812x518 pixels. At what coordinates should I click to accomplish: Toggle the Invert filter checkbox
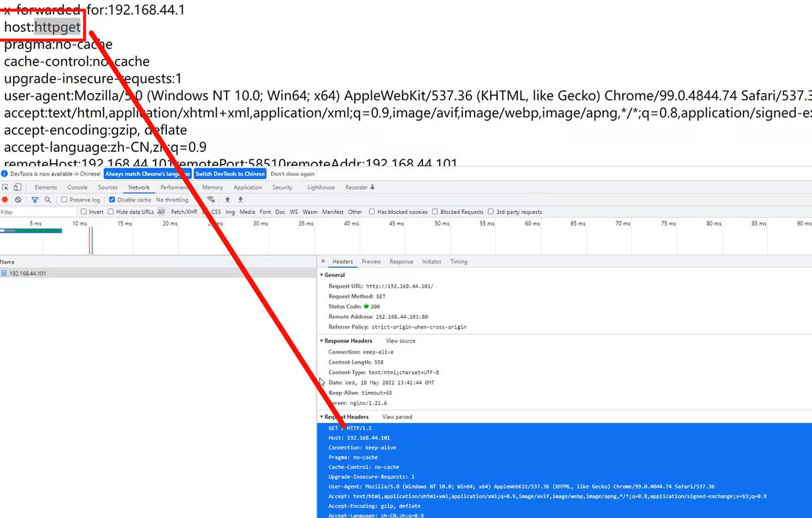pos(84,212)
